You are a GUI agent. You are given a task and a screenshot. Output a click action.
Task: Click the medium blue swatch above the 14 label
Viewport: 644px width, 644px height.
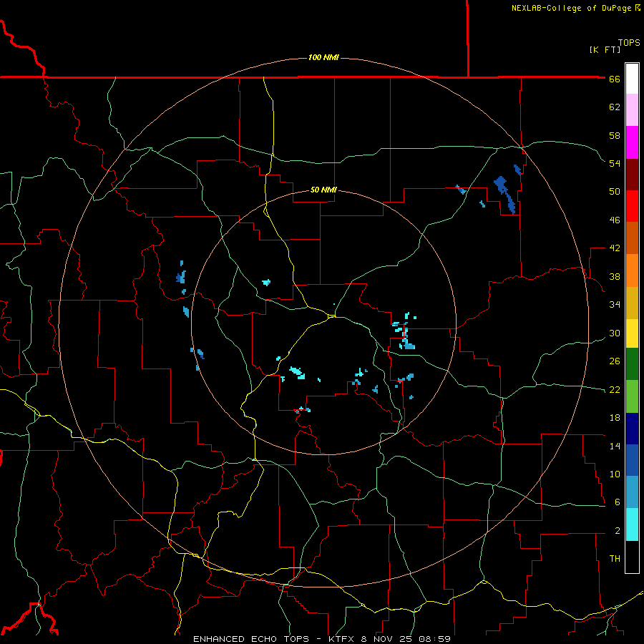click(632, 460)
